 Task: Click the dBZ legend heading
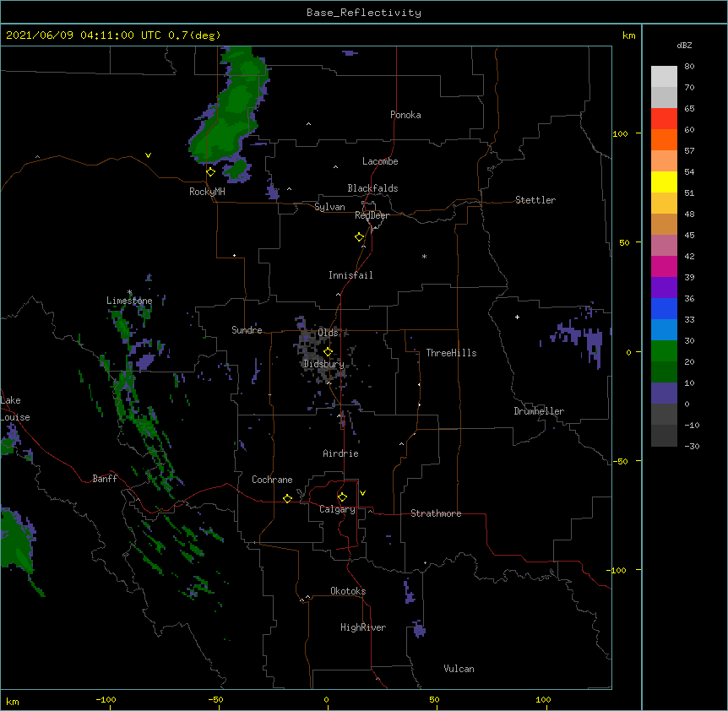click(x=684, y=46)
